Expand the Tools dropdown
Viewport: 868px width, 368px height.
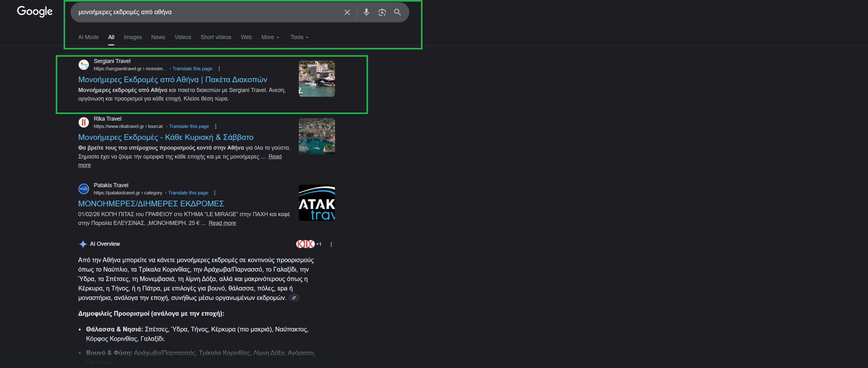pyautogui.click(x=299, y=37)
